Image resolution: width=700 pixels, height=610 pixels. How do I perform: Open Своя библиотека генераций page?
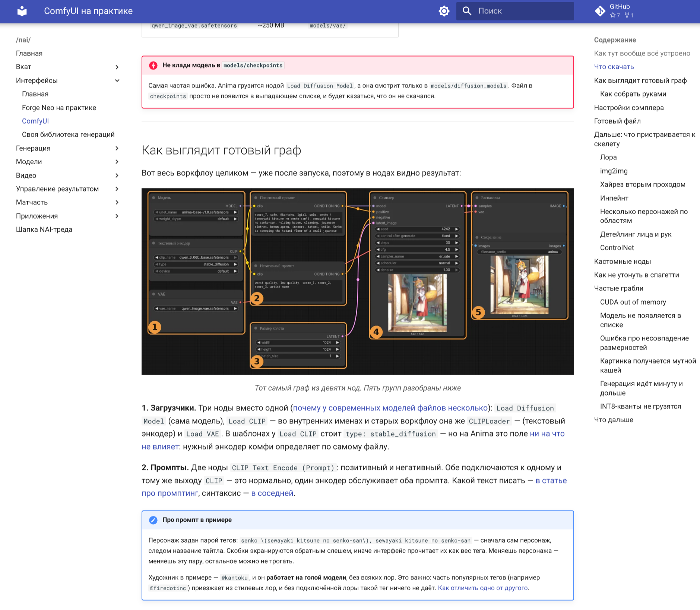tap(68, 134)
